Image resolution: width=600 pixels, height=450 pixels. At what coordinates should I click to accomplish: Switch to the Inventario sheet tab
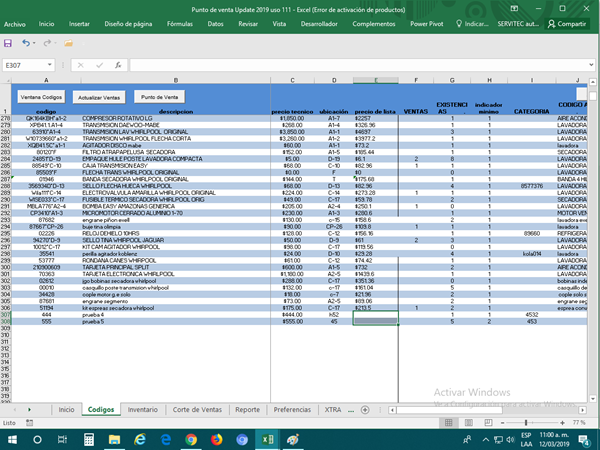click(x=142, y=410)
